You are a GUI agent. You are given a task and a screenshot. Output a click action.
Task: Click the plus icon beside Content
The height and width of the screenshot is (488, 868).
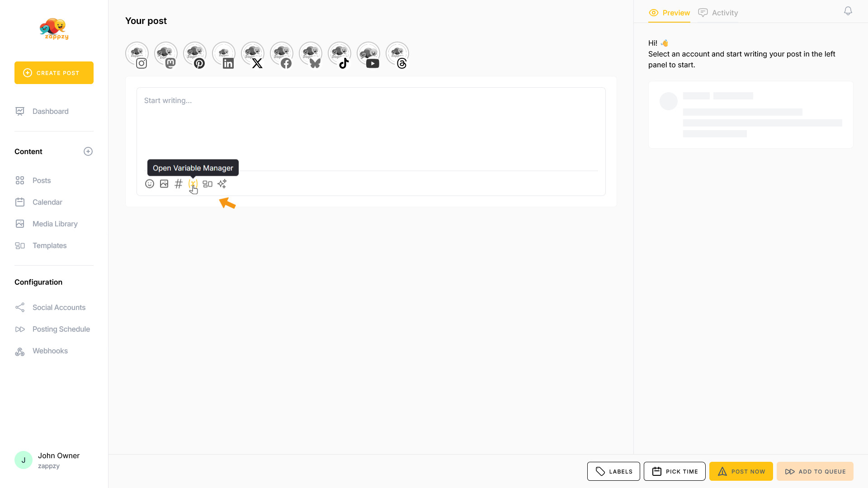[88, 151]
